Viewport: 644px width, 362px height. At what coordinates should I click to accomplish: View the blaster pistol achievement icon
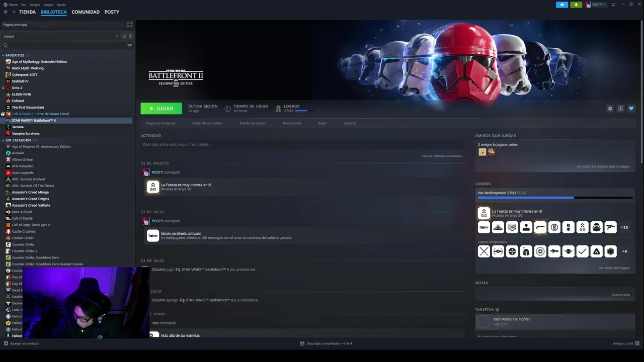[x=610, y=227]
